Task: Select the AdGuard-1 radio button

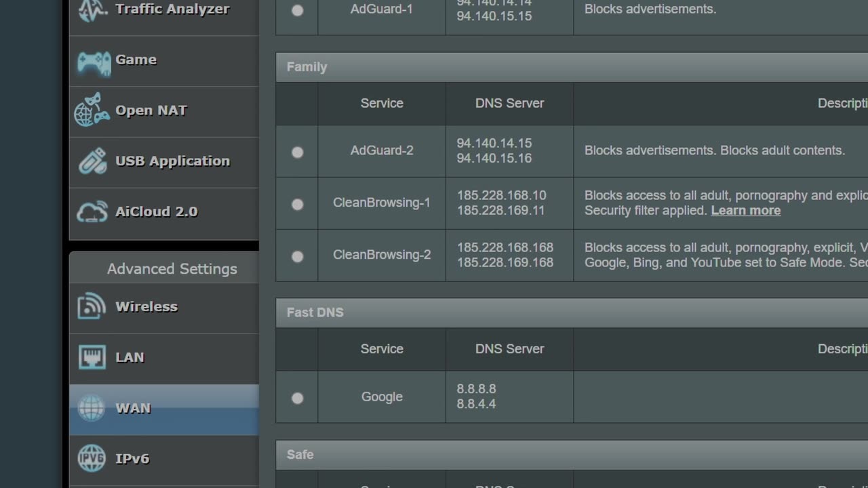Action: click(x=297, y=10)
